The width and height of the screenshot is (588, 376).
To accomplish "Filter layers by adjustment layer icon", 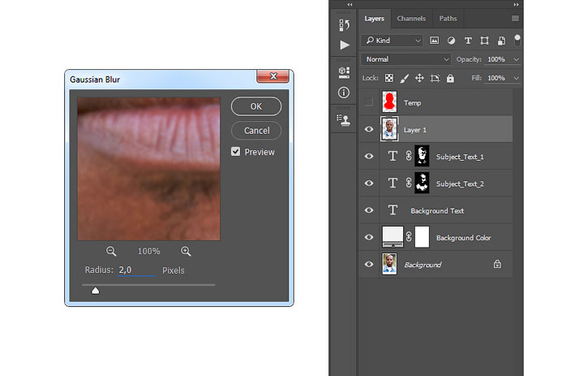I will (x=451, y=41).
